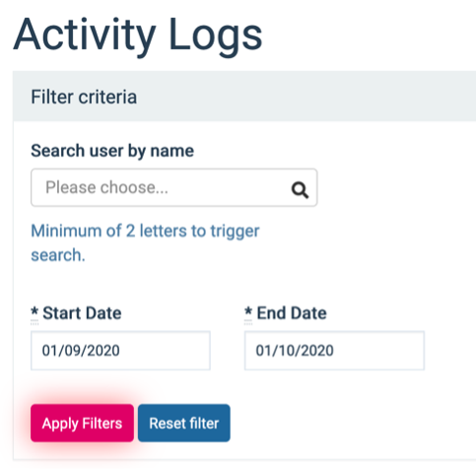Click the Start Date label
This screenshot has height=471, width=476.
pyautogui.click(x=82, y=313)
